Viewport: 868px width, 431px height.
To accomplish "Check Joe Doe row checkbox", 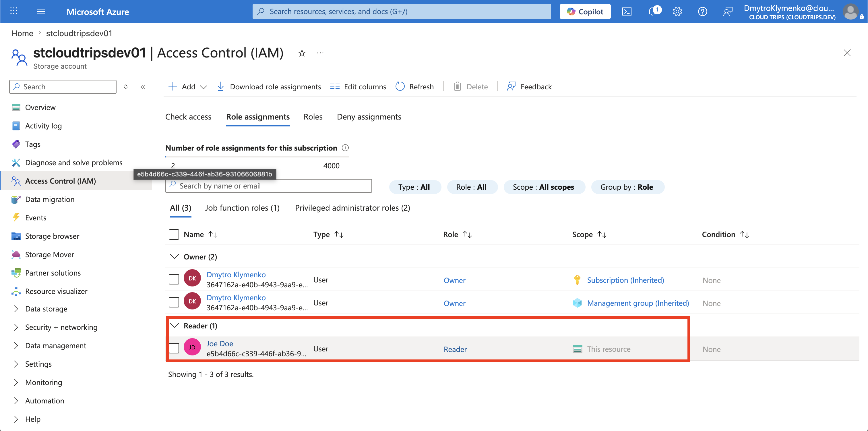I will 174,348.
